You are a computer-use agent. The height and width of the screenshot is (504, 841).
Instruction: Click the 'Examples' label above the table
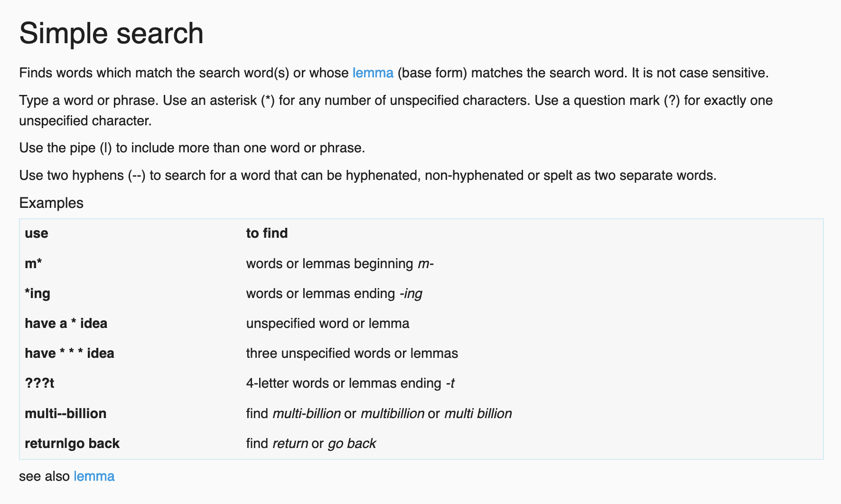tap(51, 203)
